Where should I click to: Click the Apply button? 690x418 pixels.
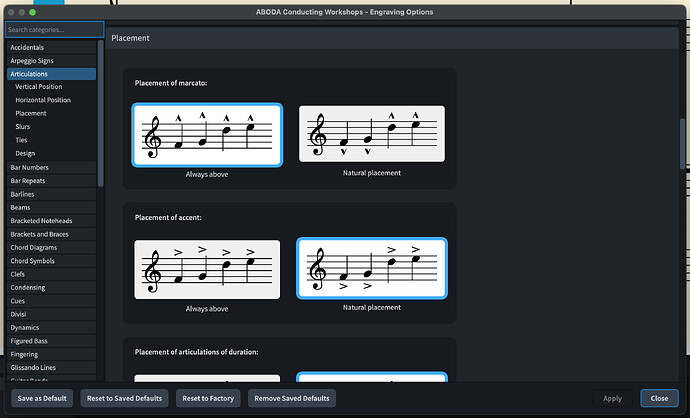pyautogui.click(x=613, y=398)
